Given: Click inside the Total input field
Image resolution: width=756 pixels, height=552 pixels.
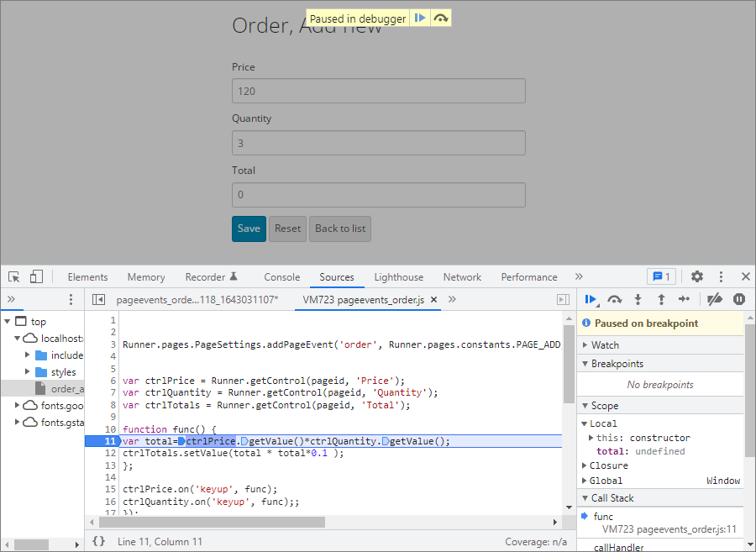Looking at the screenshot, I should 378,194.
